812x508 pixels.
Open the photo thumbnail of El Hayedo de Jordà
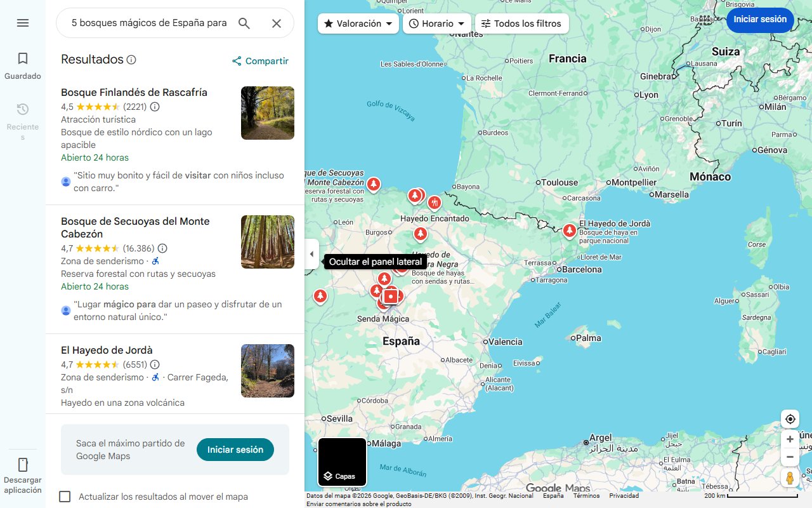[x=267, y=371]
